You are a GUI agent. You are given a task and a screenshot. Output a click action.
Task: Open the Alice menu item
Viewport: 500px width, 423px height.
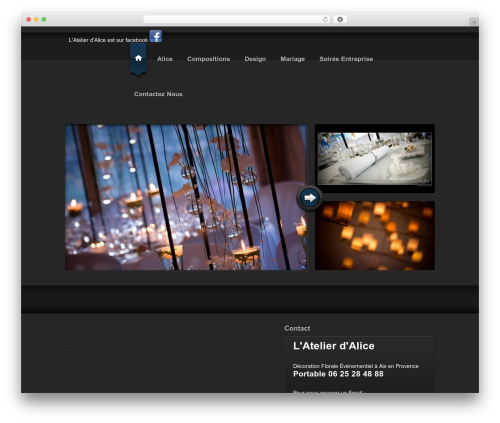tap(165, 59)
